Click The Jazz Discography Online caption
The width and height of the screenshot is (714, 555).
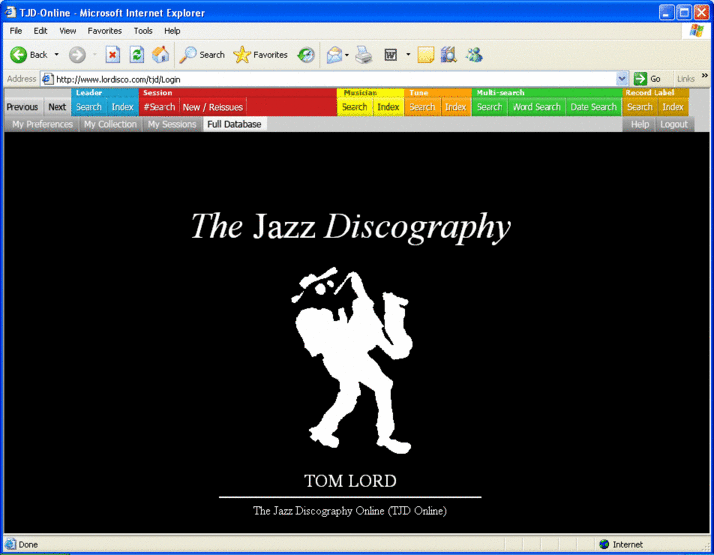point(350,511)
